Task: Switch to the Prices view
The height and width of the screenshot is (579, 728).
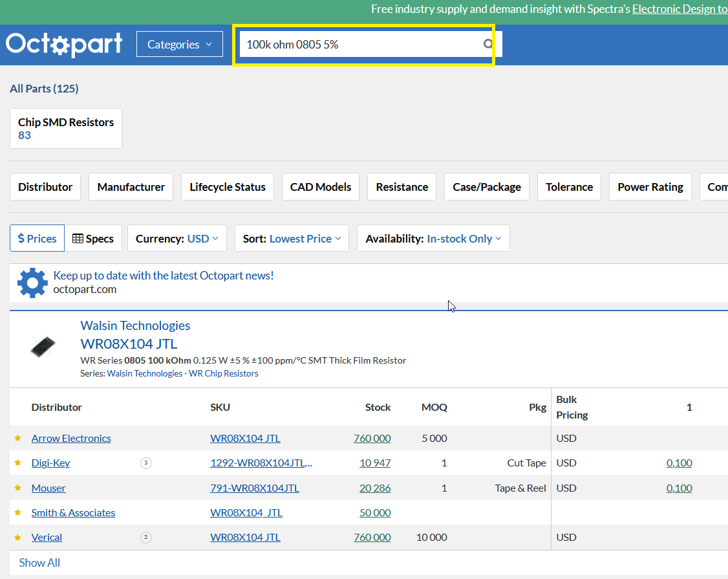Action: [x=37, y=239]
